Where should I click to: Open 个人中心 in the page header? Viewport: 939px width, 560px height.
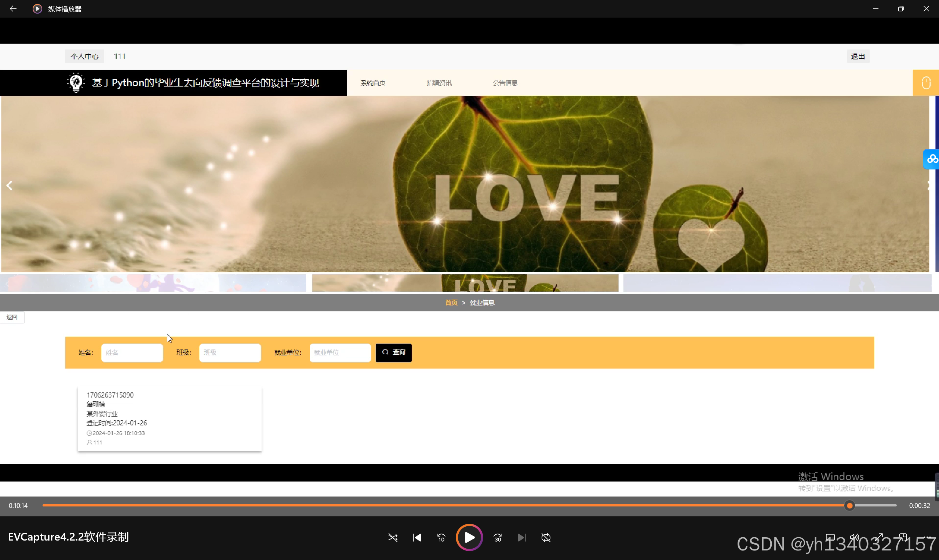(84, 56)
